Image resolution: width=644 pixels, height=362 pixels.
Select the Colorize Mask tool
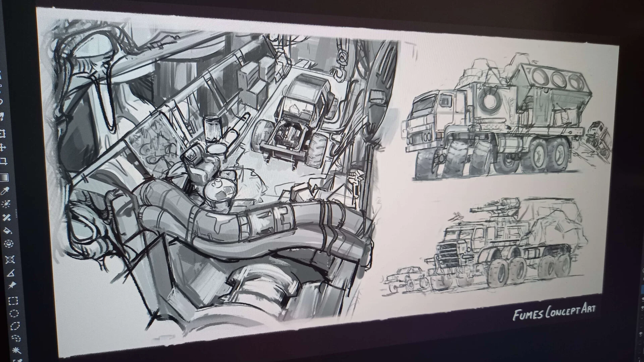[x=6, y=204]
